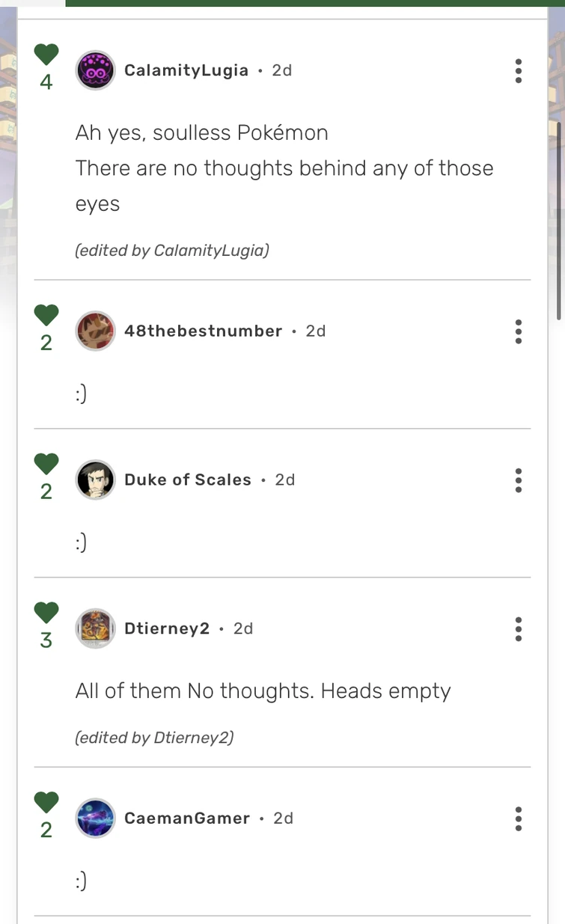Screen dimensions: 565x924
Task: Open CalamityLugia's comment options menu
Action: [518, 70]
